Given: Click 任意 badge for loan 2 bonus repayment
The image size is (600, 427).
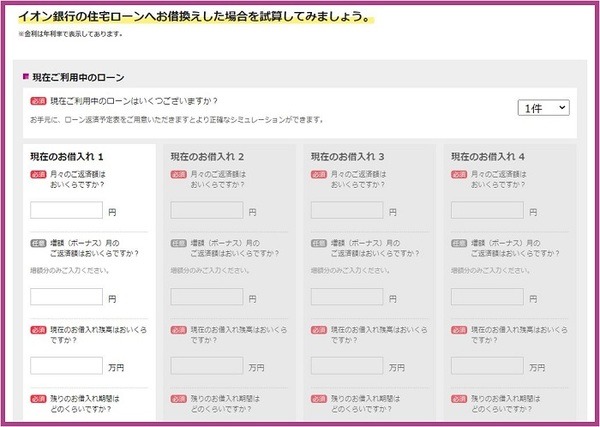Looking at the screenshot, I should (x=179, y=243).
